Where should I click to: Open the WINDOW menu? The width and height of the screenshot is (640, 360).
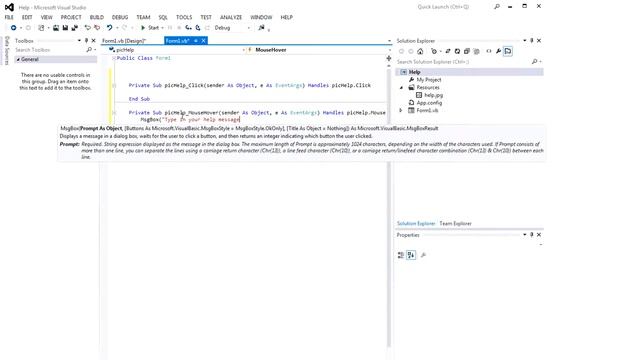261,17
